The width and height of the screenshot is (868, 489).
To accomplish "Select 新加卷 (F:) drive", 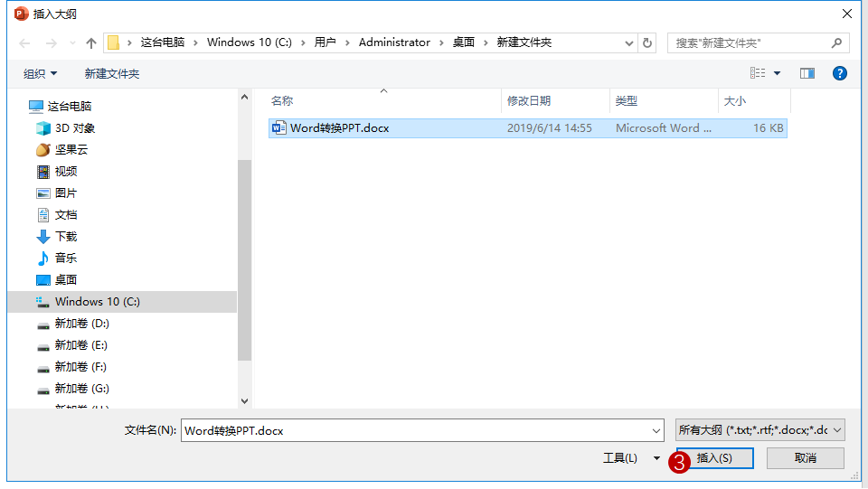I will 80,367.
